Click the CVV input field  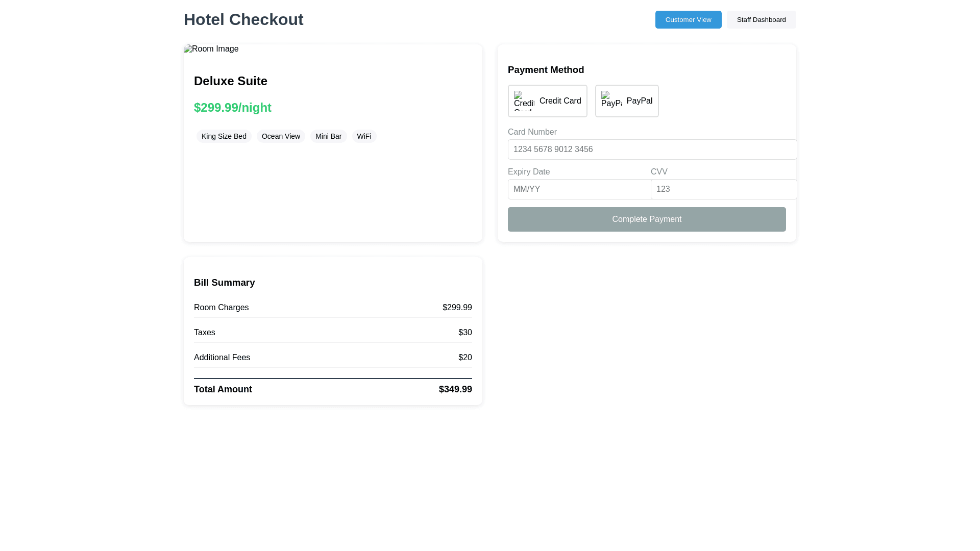pos(723,189)
